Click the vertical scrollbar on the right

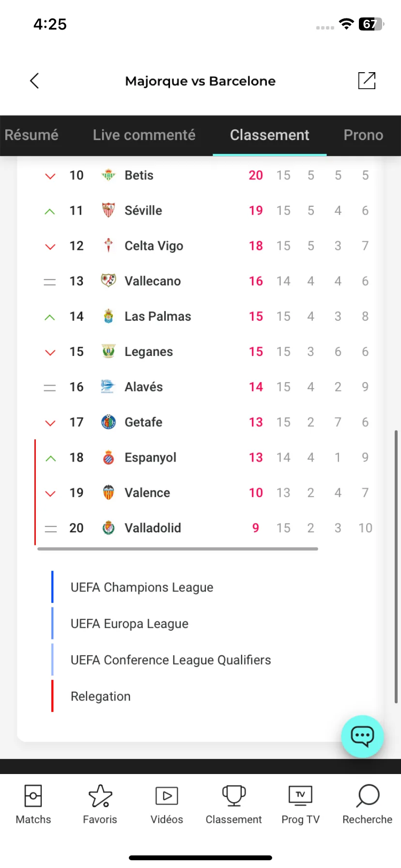[x=396, y=566]
